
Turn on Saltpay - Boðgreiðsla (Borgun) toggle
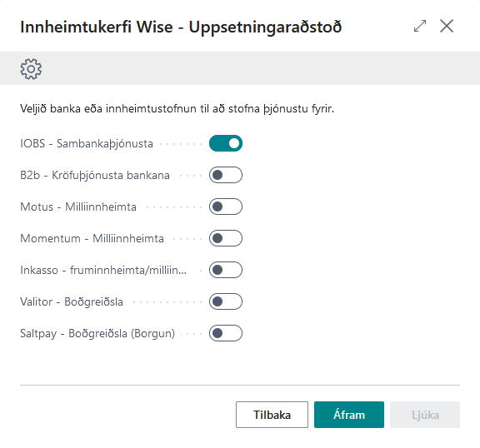point(226,333)
